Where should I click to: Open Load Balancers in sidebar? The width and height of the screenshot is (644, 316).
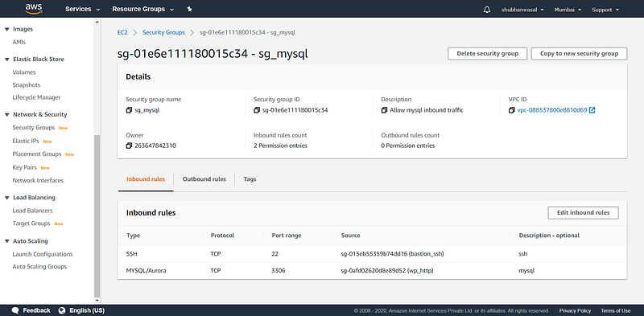click(32, 211)
